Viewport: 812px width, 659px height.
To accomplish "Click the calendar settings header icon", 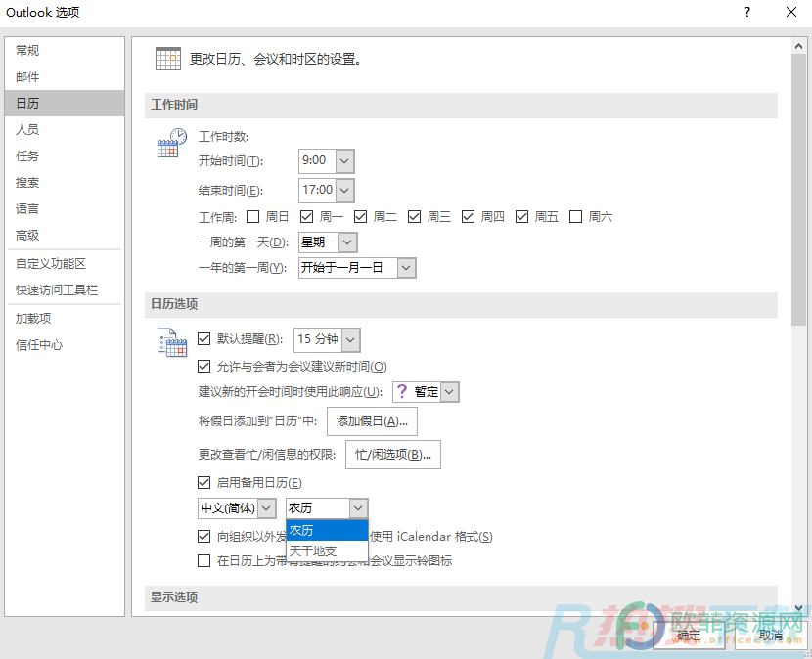I will click(x=168, y=59).
